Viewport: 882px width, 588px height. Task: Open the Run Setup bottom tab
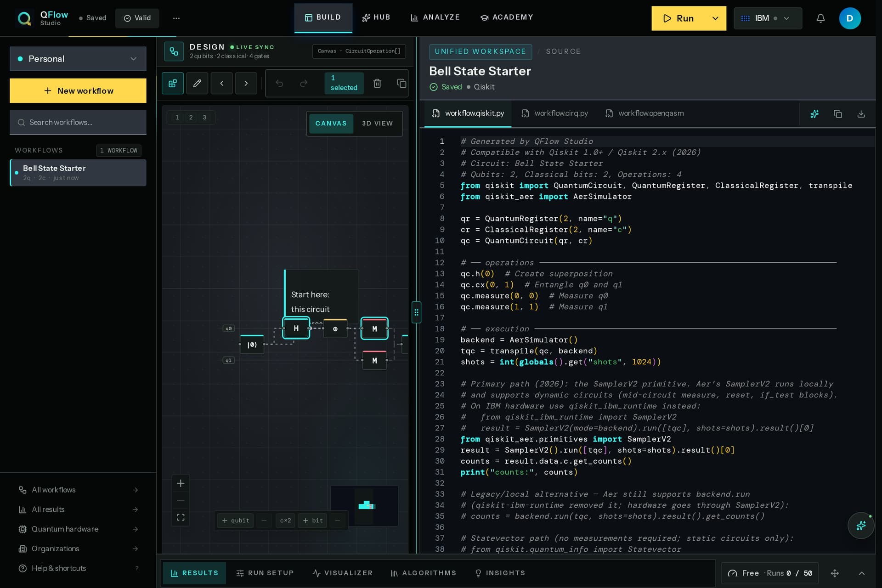265,573
